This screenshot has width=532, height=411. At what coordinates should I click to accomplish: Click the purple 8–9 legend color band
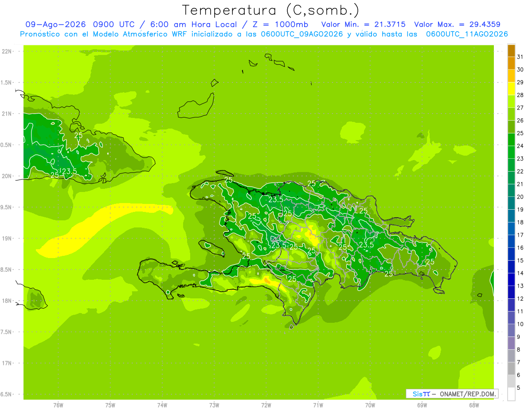pyautogui.click(x=511, y=343)
